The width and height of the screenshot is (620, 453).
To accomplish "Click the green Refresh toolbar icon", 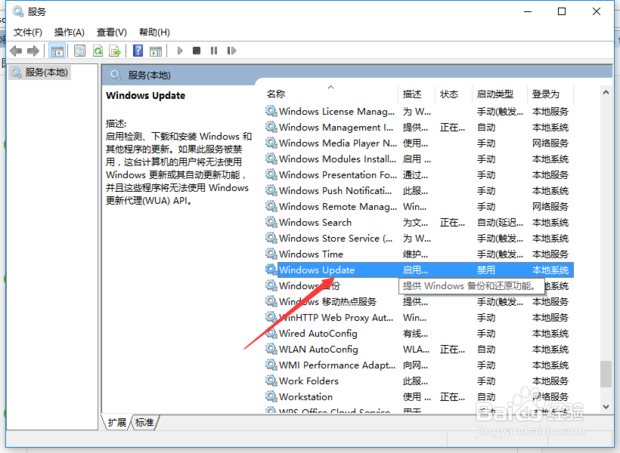I will (x=98, y=51).
